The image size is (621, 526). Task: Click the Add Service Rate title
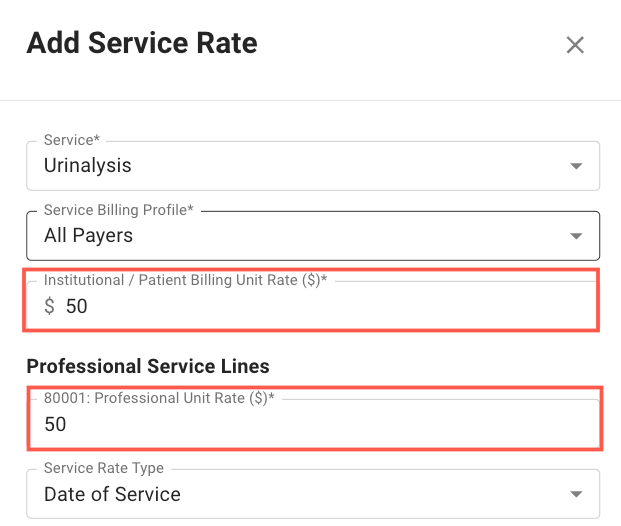click(x=142, y=43)
